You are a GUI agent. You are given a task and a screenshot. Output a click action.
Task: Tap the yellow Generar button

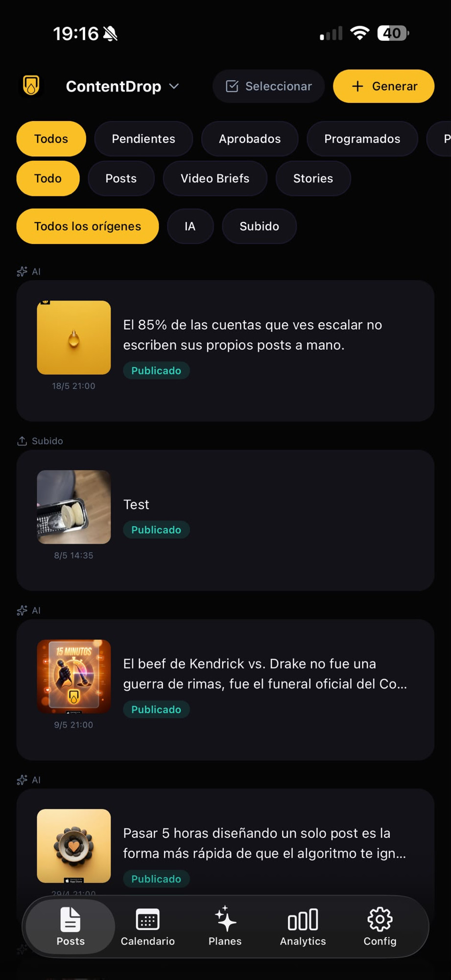pos(384,86)
